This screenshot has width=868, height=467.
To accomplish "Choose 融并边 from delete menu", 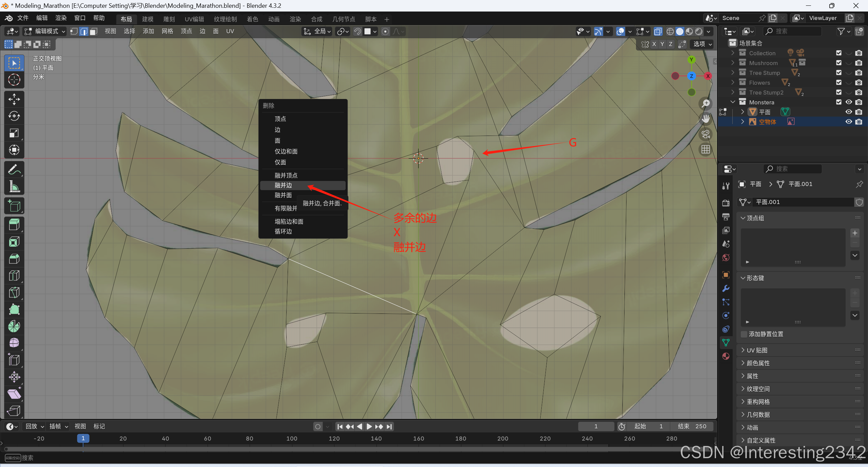I will [x=283, y=185].
